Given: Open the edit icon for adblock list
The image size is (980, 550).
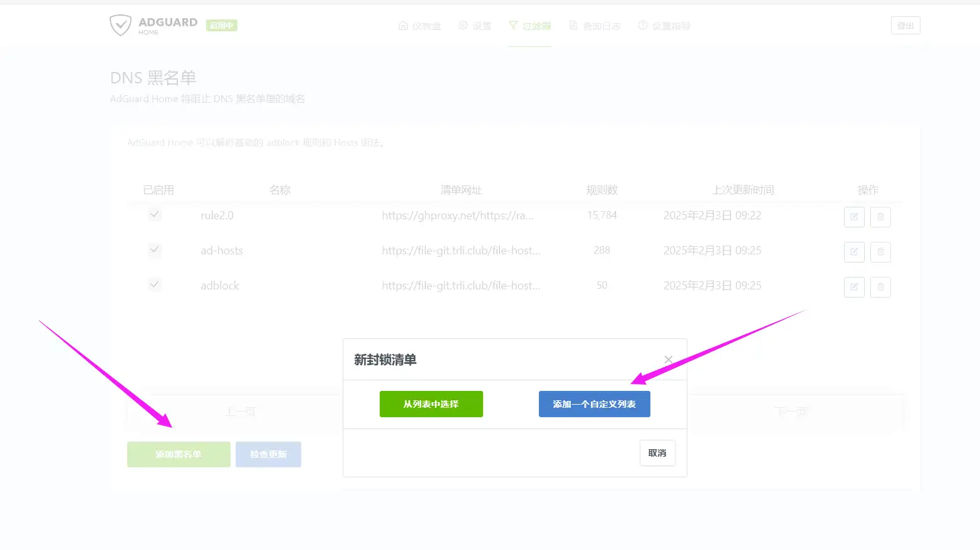Looking at the screenshot, I should click(853, 287).
